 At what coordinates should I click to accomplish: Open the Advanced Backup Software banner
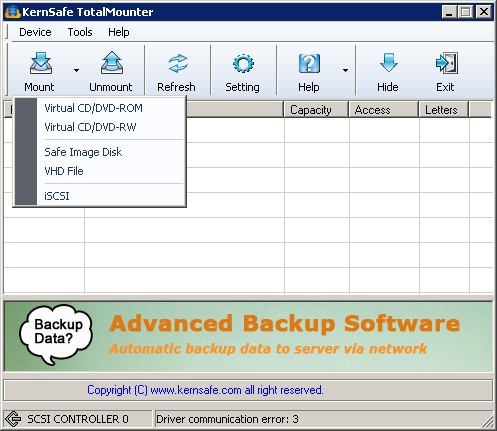pos(249,336)
